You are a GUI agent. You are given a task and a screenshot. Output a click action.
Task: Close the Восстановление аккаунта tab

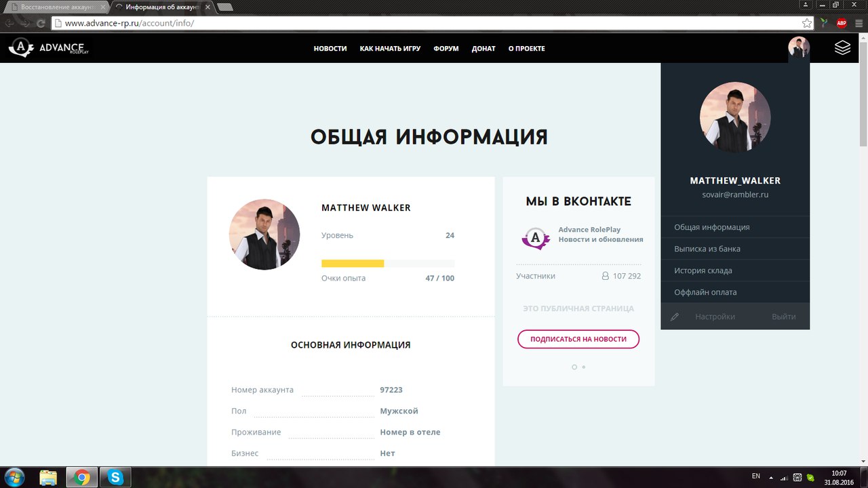coord(104,7)
